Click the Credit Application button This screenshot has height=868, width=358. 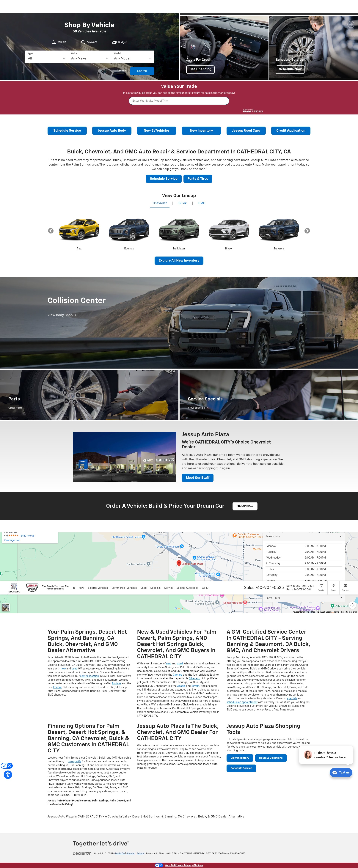tap(291, 131)
